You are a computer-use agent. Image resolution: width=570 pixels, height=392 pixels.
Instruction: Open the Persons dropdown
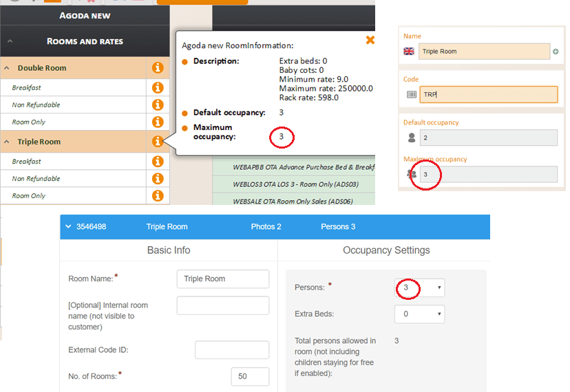click(x=419, y=287)
